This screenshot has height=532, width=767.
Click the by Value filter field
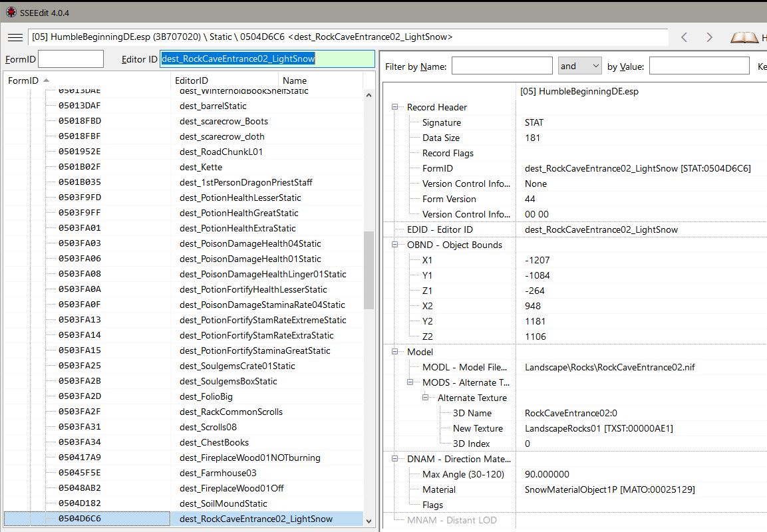pyautogui.click(x=698, y=66)
